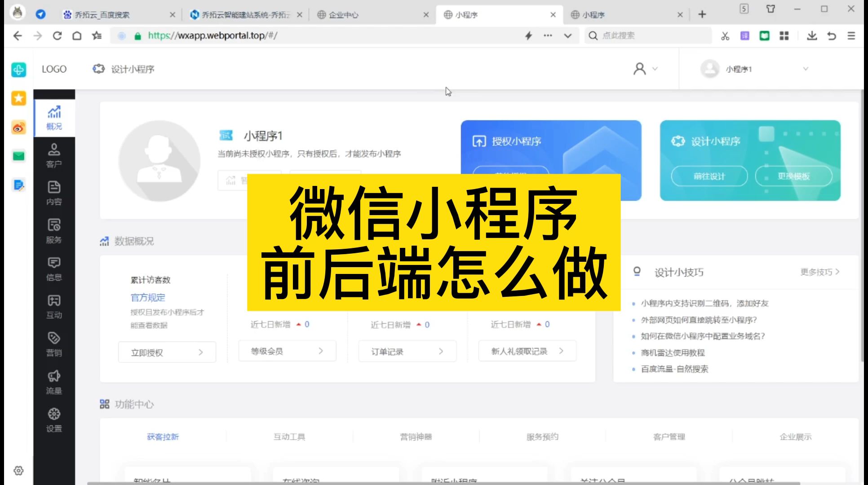Click the browser forward arrow
Viewport: 868px width, 485px height.
(38, 35)
